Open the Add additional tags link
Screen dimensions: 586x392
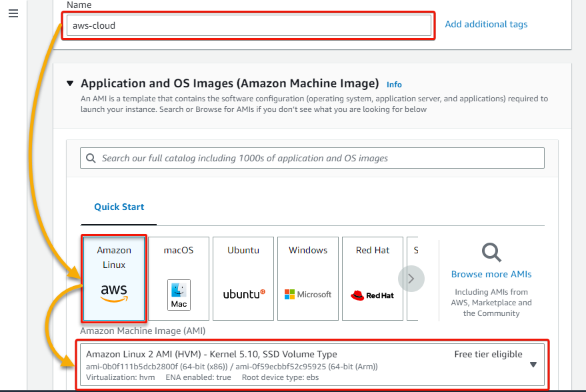[x=486, y=24]
